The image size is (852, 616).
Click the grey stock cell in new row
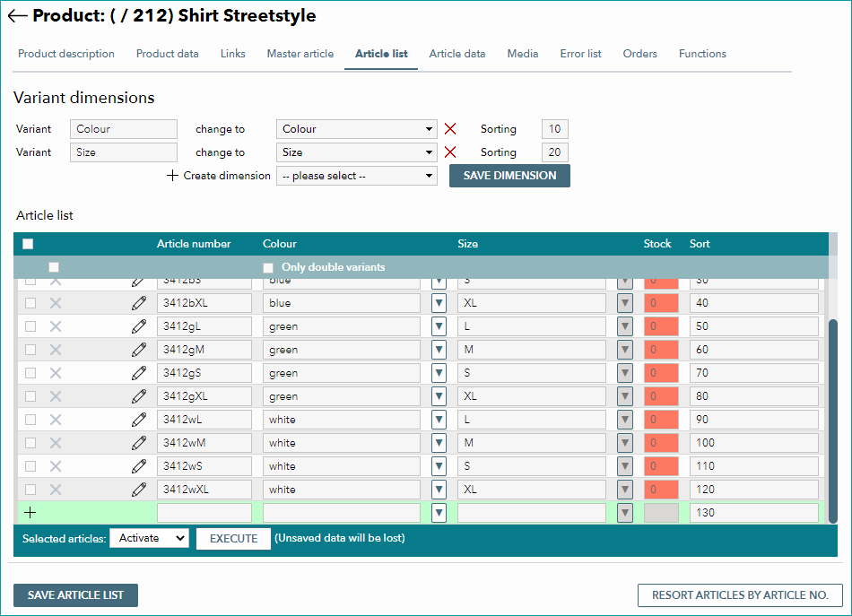click(x=661, y=512)
